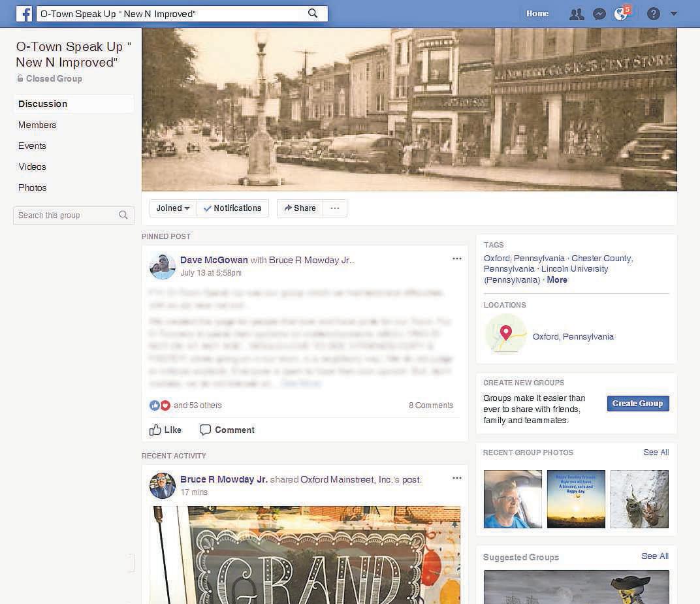Open the Joined dropdown
Viewport: 700px width, 604px height.
point(173,208)
